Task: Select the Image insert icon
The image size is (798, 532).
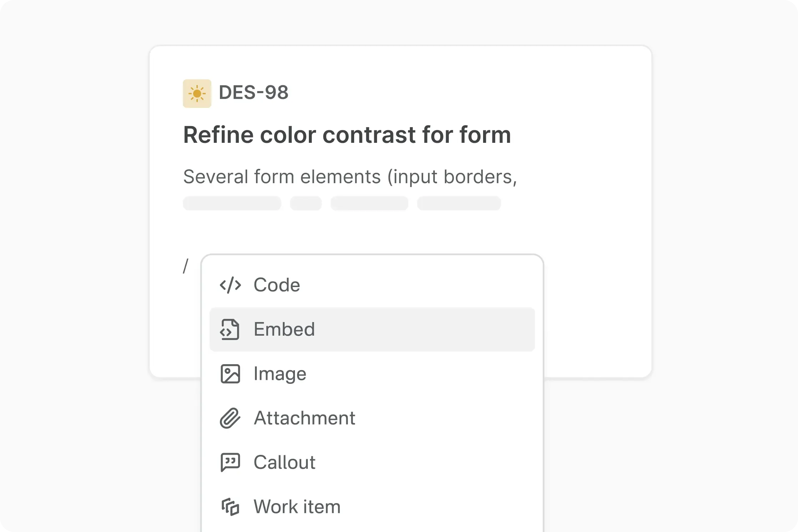Action: [230, 374]
